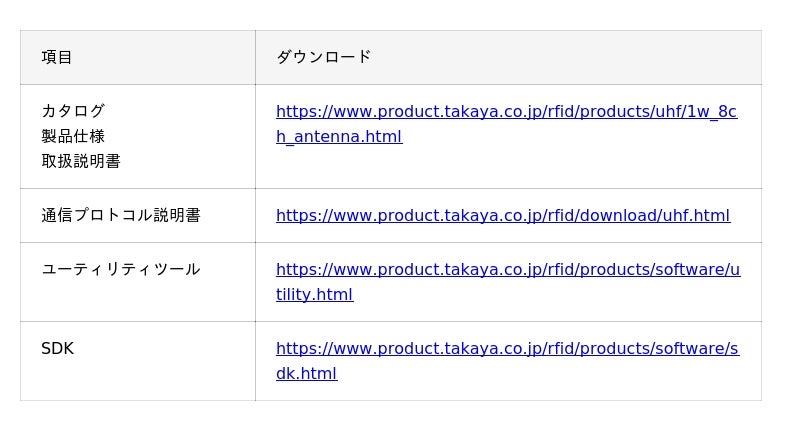
Task: Select the ダウンロード column header
Action: pos(323,58)
